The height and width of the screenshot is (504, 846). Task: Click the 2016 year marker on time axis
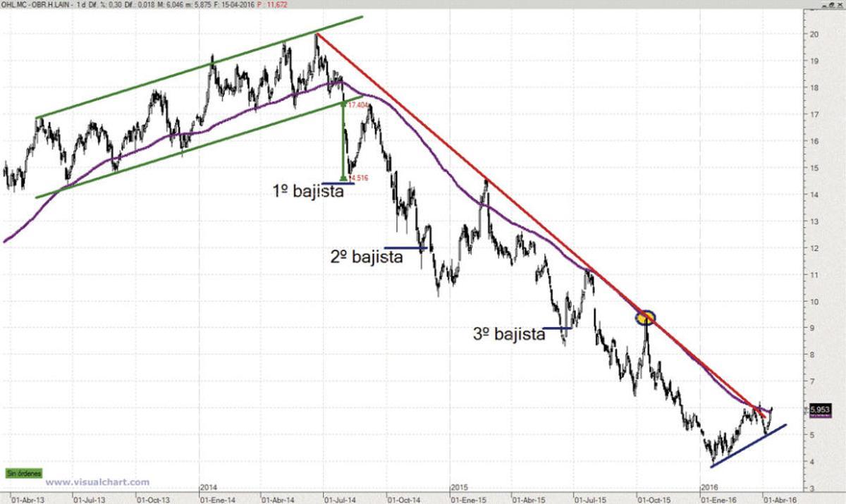pyautogui.click(x=709, y=487)
